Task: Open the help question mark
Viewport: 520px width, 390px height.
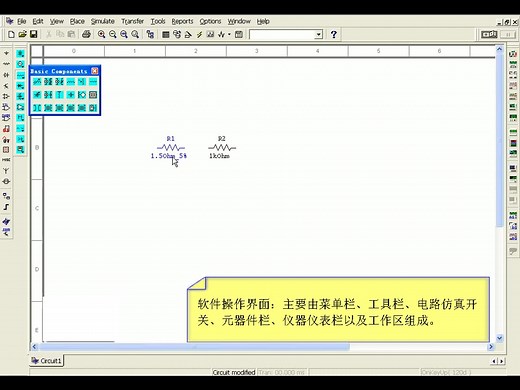Action: click(x=334, y=34)
